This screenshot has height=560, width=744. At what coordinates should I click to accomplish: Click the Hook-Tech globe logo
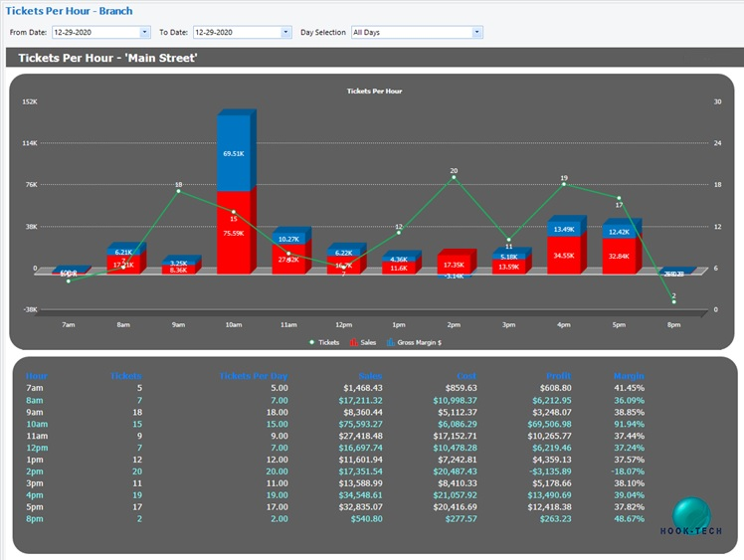coord(691,516)
